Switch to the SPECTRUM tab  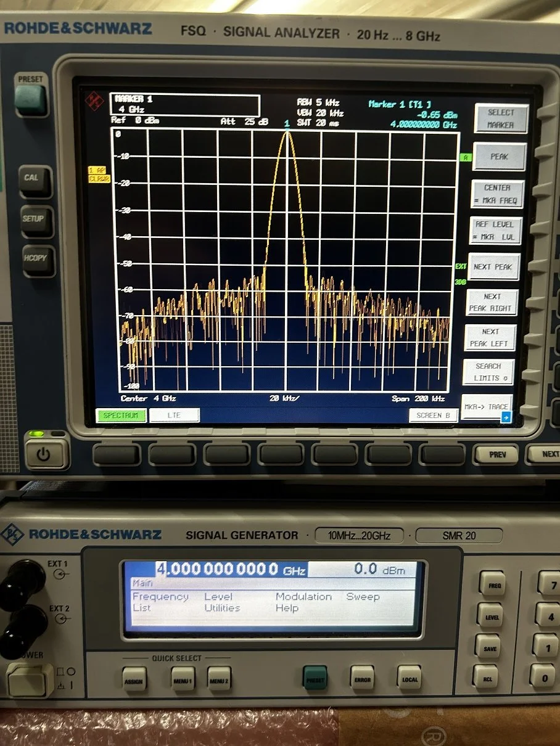click(121, 416)
